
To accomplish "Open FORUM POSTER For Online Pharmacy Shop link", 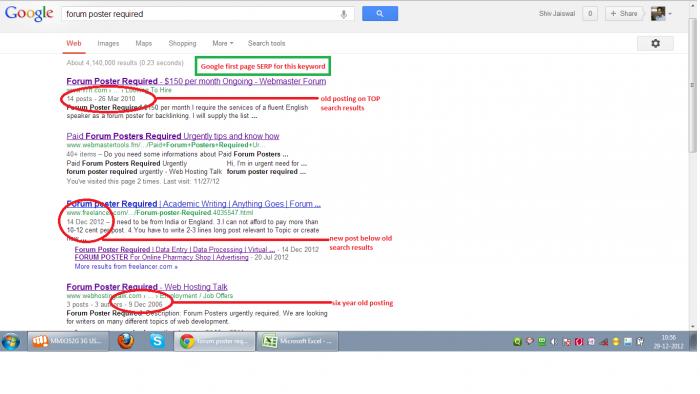I will click(161, 257).
